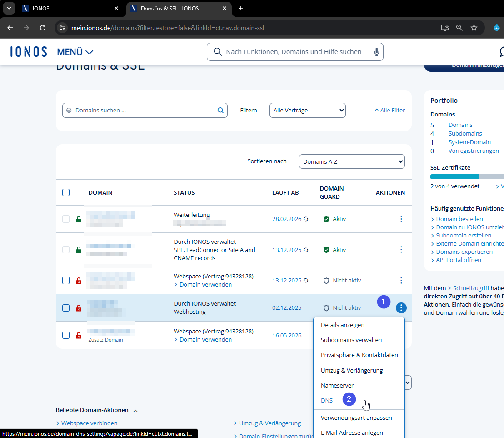Click the install app icon in address bar
This screenshot has width=504, height=438.
[x=445, y=28]
